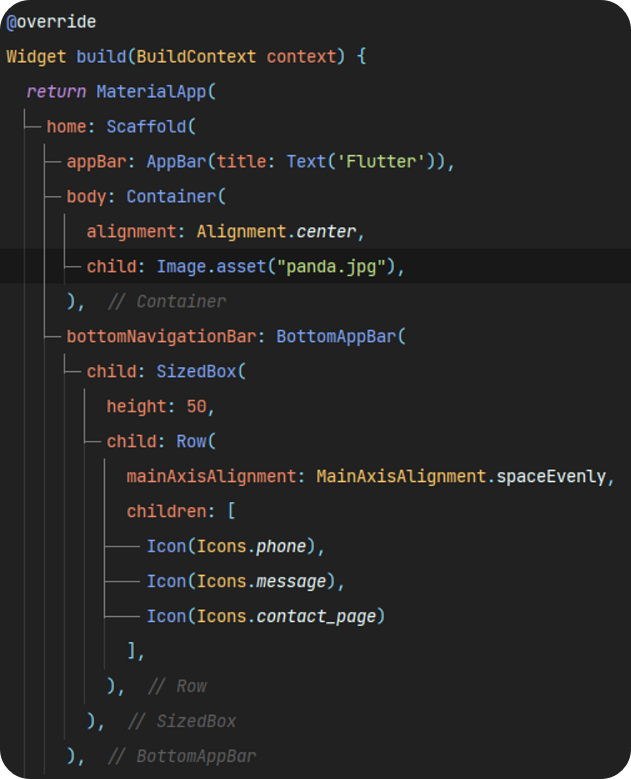Click the 'Text' widget constructor
The image size is (631, 779).
[306, 162]
